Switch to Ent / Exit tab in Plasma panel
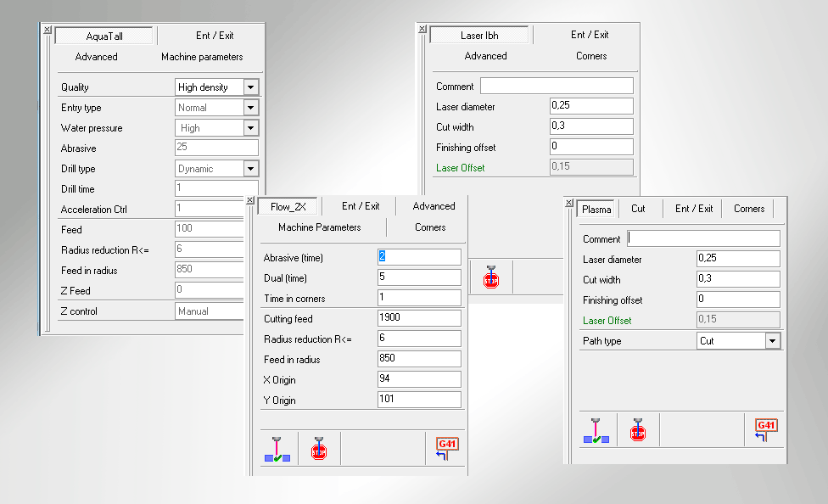The image size is (828, 504). click(693, 209)
